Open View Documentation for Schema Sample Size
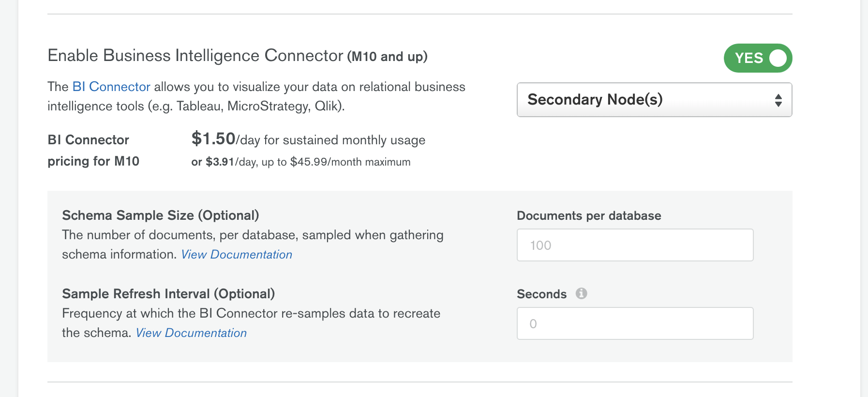 pos(237,254)
